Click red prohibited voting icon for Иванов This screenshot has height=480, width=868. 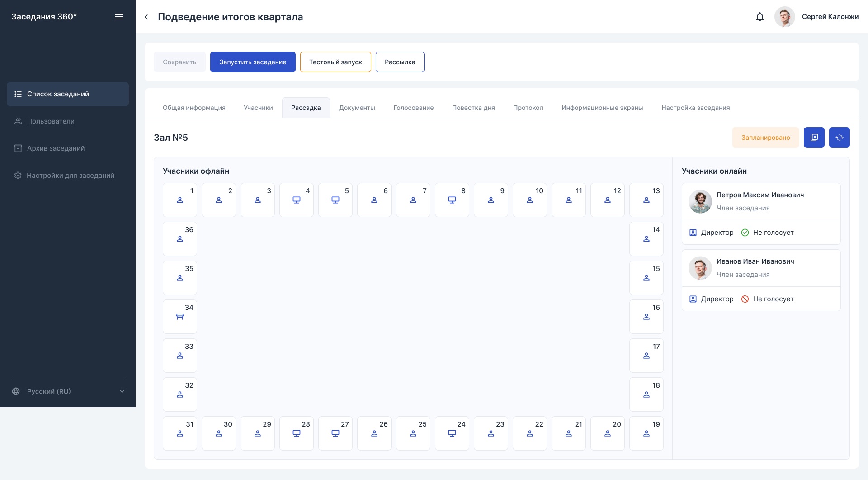(745, 299)
